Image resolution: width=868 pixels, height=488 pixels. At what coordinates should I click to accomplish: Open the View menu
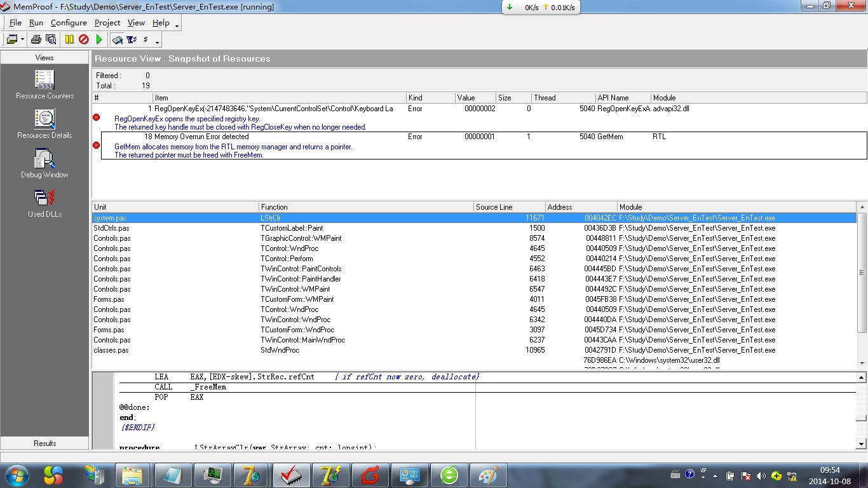(x=136, y=23)
